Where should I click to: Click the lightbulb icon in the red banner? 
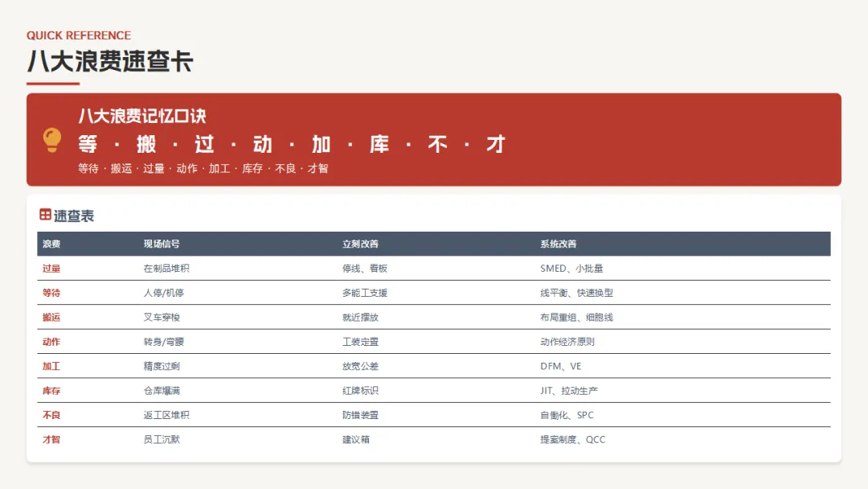pos(52,140)
